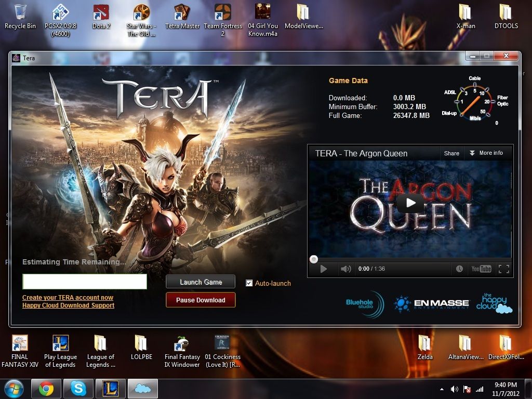532x399 pixels.
Task: Open Create your TERA account now link
Action: 68,298
